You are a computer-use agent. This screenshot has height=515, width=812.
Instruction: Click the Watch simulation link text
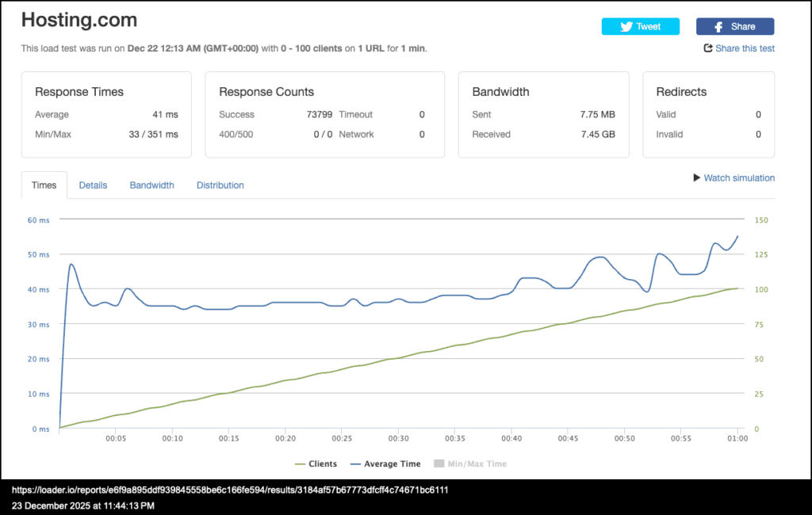(x=739, y=178)
